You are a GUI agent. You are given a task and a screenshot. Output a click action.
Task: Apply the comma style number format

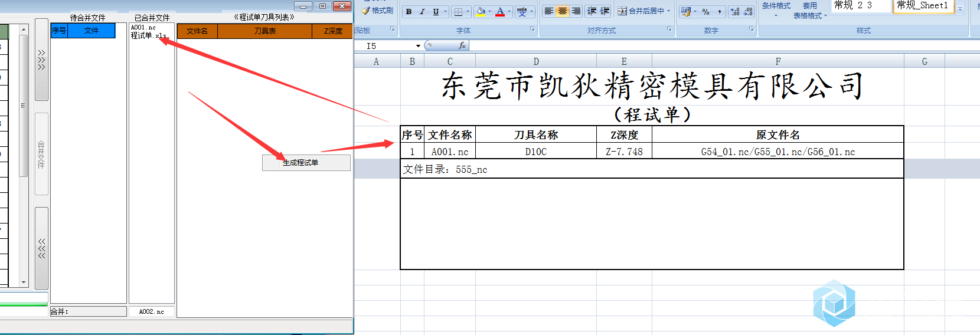point(720,11)
